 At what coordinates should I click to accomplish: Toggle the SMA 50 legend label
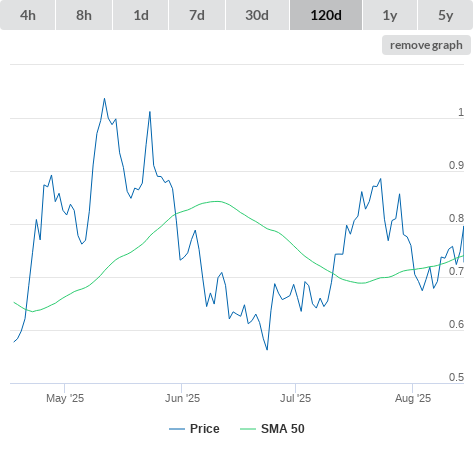coord(283,429)
